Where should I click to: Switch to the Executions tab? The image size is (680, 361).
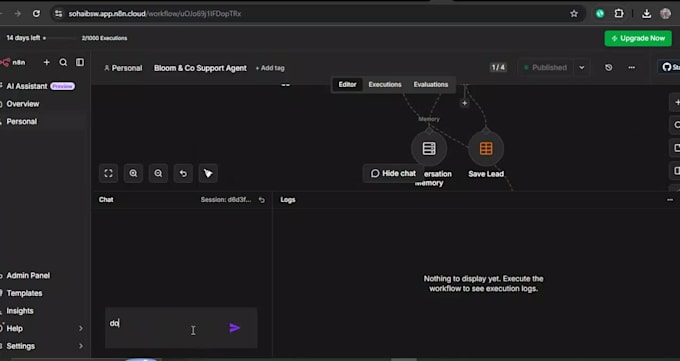pyautogui.click(x=385, y=85)
